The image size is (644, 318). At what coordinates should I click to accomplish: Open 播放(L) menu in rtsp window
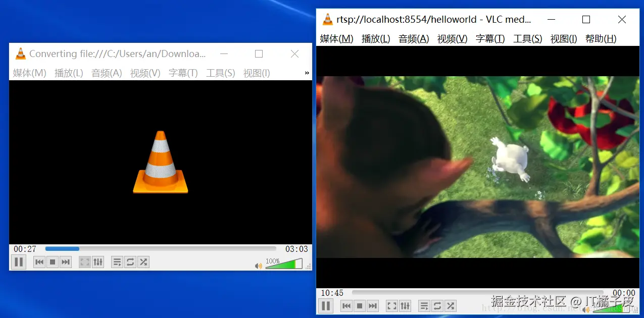tap(376, 39)
